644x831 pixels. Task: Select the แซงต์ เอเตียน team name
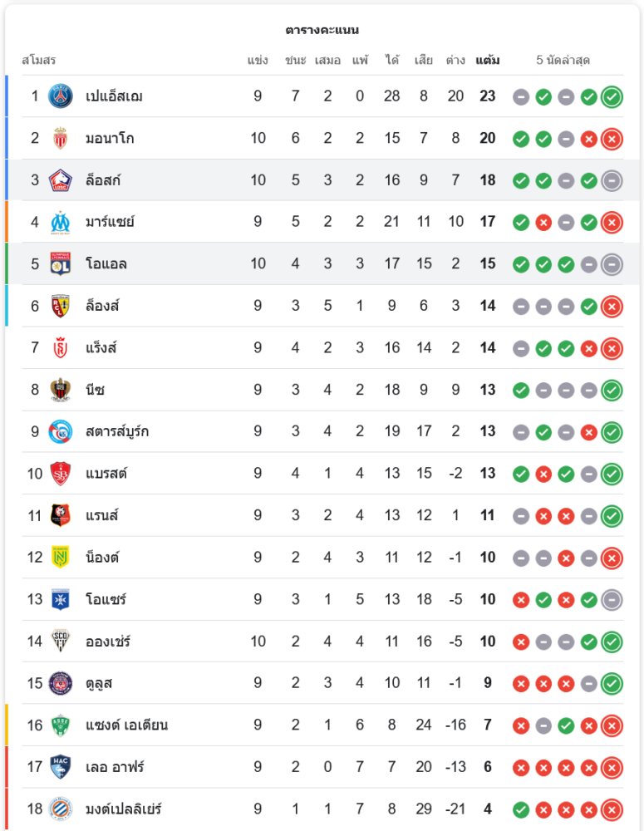pos(126,725)
